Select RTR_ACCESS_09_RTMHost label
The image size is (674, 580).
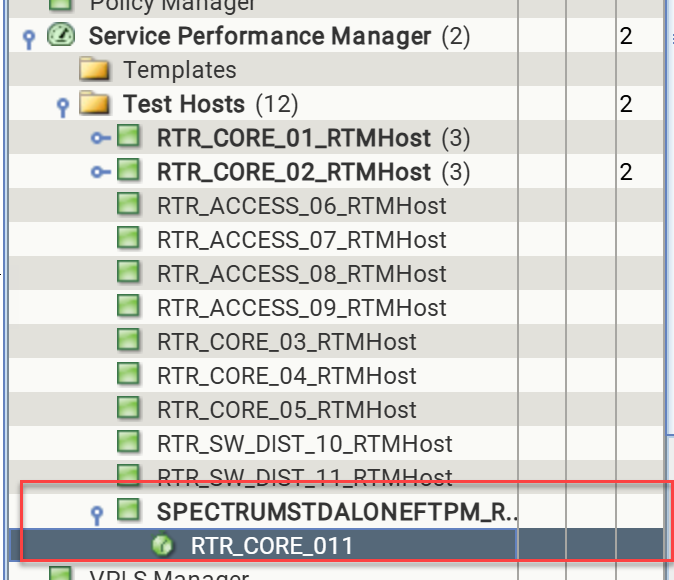click(x=302, y=308)
